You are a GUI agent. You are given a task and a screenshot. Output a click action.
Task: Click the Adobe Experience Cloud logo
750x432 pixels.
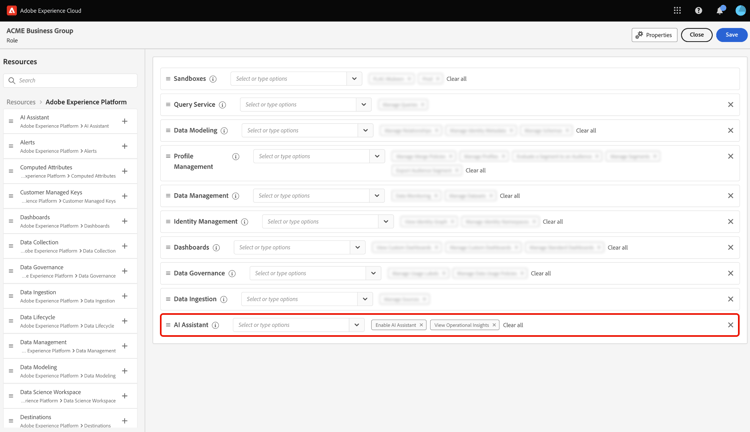coord(11,10)
